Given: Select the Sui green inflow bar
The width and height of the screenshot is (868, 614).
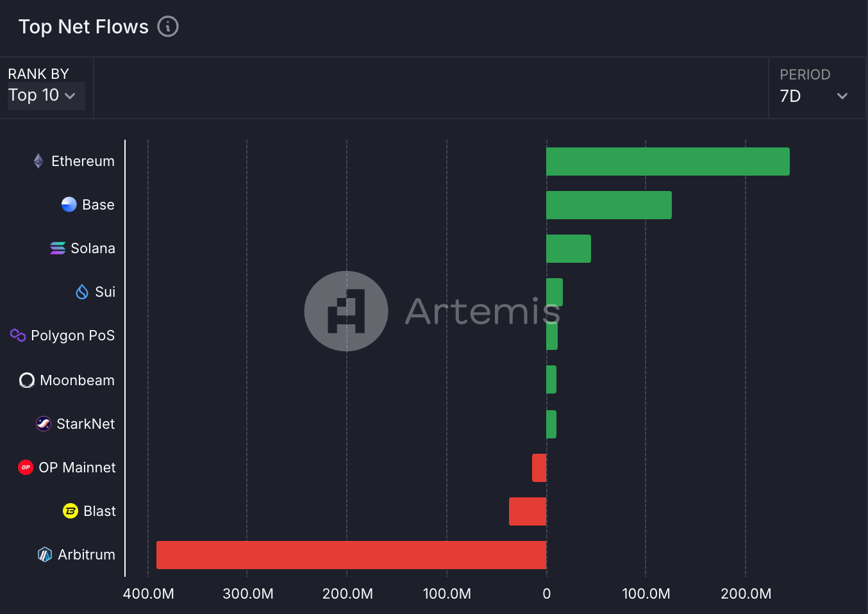Looking at the screenshot, I should tap(555, 292).
